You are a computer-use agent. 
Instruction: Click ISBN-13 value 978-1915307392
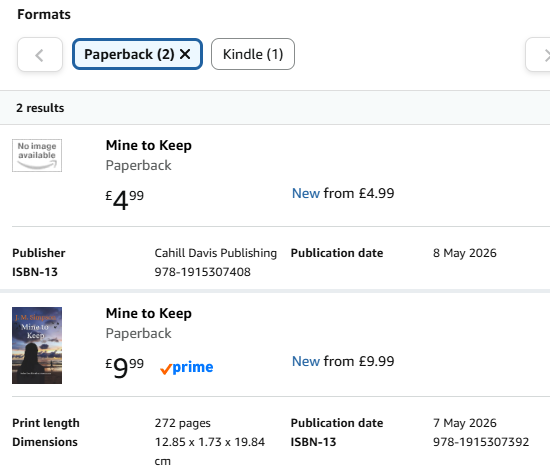coord(481,442)
